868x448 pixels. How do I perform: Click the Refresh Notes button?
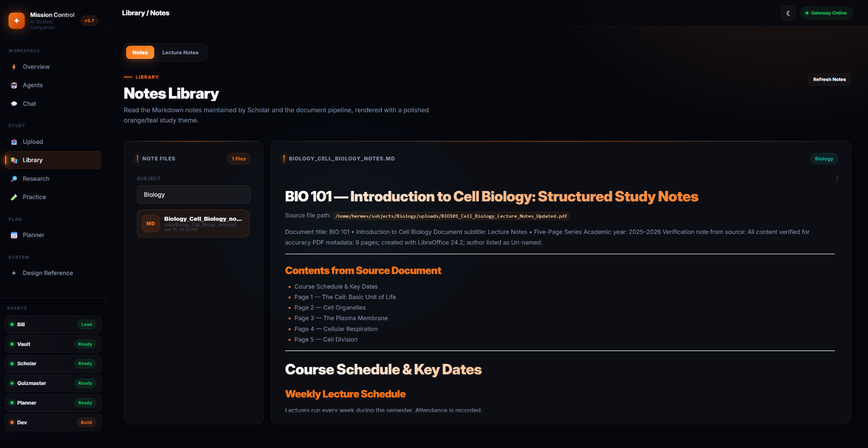(x=830, y=80)
